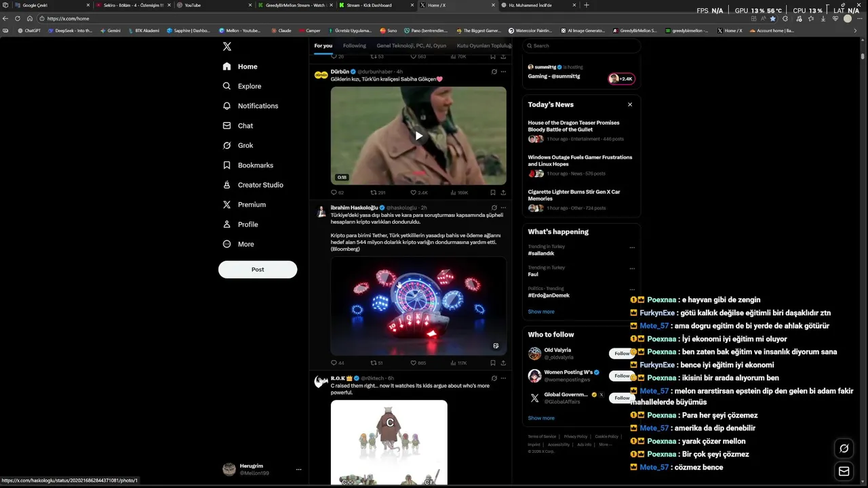The height and width of the screenshot is (488, 868).
Task: Share the Haskoloğlu post
Action: pos(503,363)
